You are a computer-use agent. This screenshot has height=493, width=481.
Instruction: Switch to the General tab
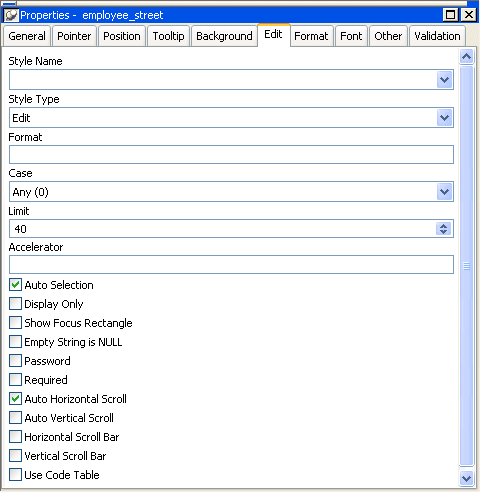point(27,36)
